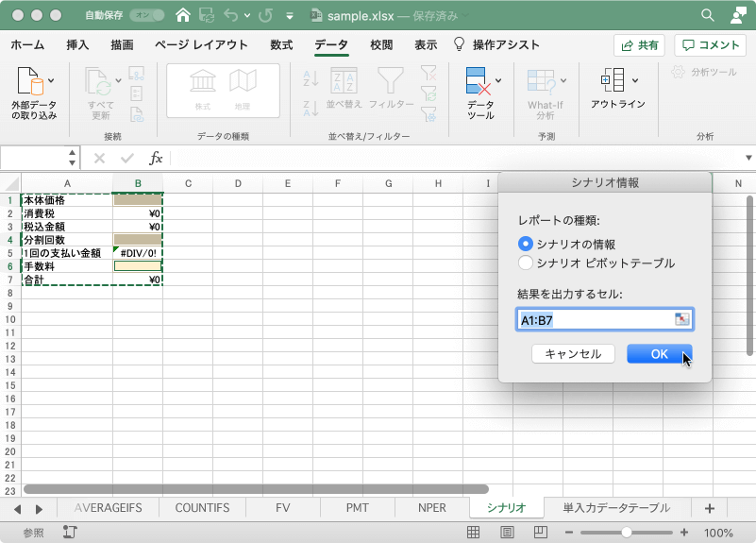The width and height of the screenshot is (756, 543).
Task: Expand quick access toolbar customize arrow
Action: [x=290, y=16]
